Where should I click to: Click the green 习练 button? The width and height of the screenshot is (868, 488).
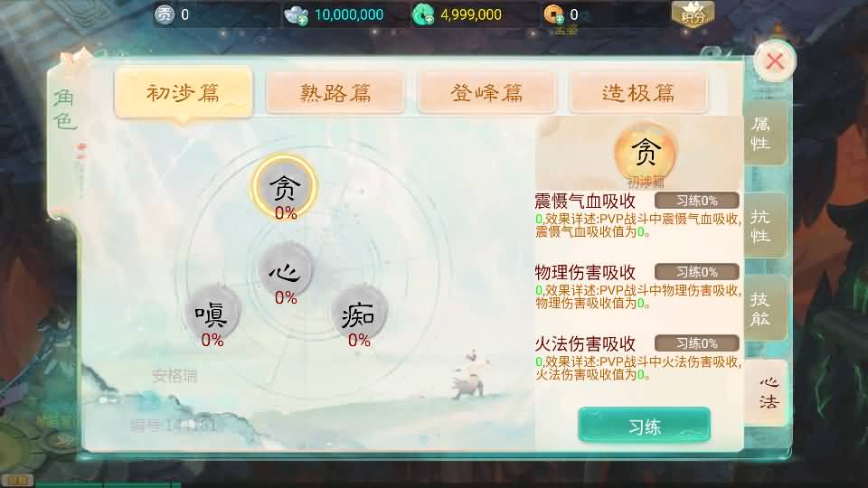[x=645, y=426]
